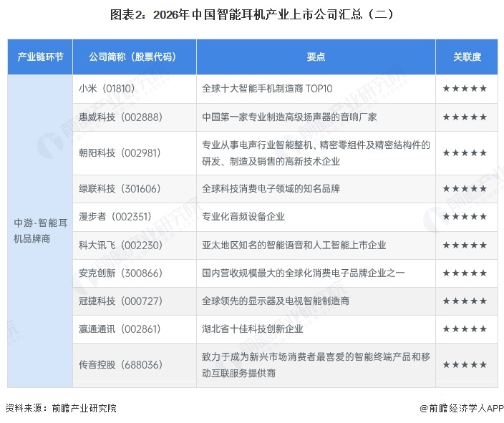Click the star rating in 冠捷科技 row
This screenshot has height=423, width=504.
(465, 301)
